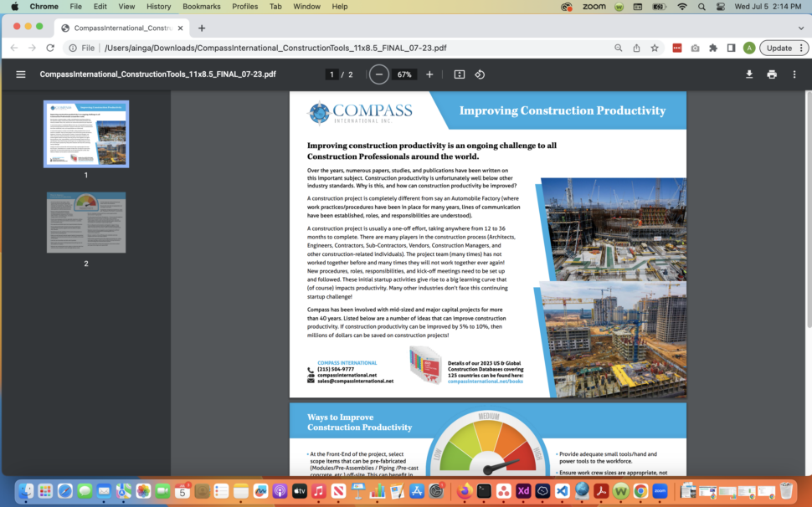Reload the current page
Image resolution: width=812 pixels, height=507 pixels.
(50, 49)
